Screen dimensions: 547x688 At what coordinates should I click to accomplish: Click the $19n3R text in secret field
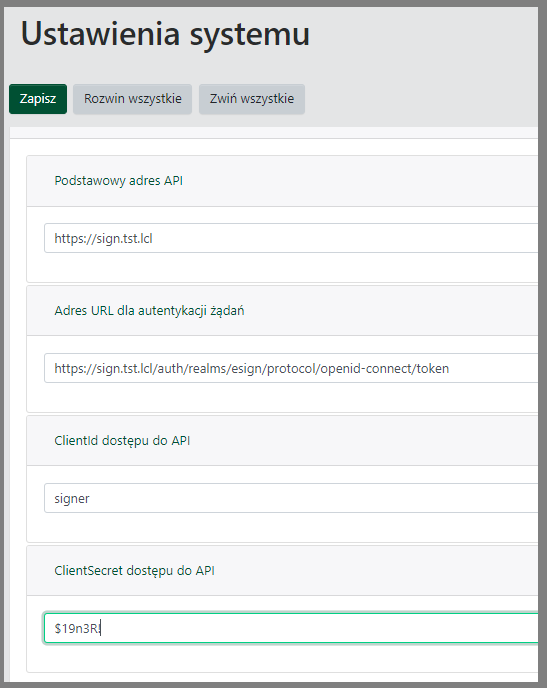pos(77,628)
